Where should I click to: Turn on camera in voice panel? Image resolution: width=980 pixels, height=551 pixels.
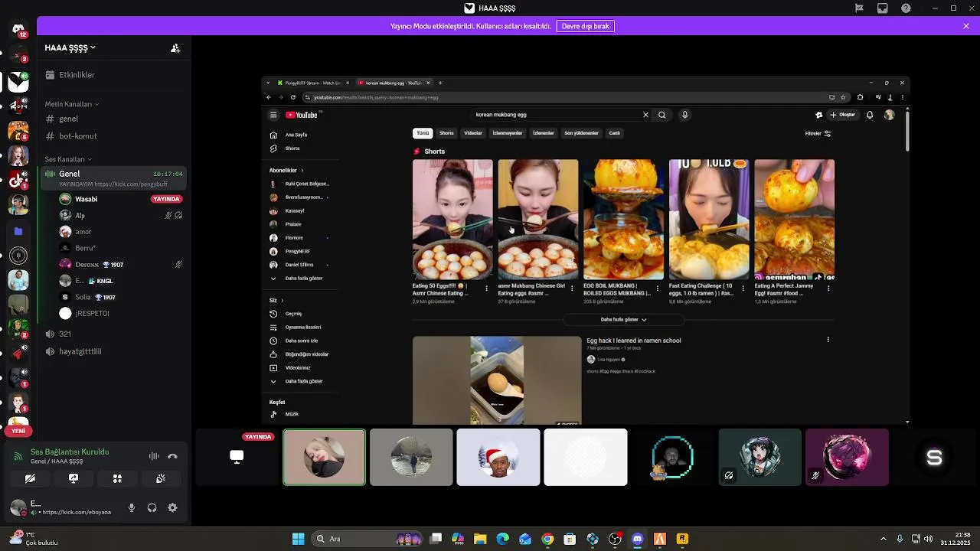pos(30,478)
